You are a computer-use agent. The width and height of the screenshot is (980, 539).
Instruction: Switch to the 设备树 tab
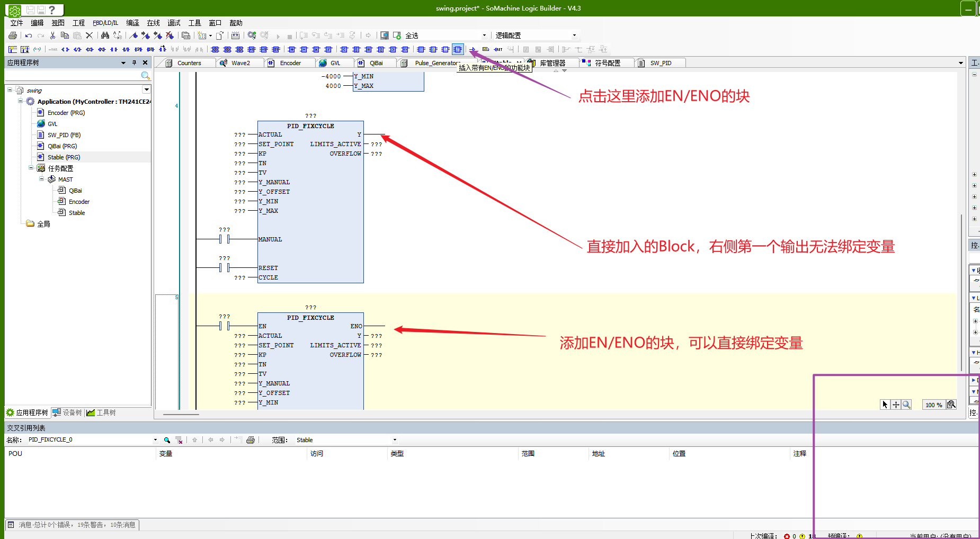pyautogui.click(x=67, y=412)
